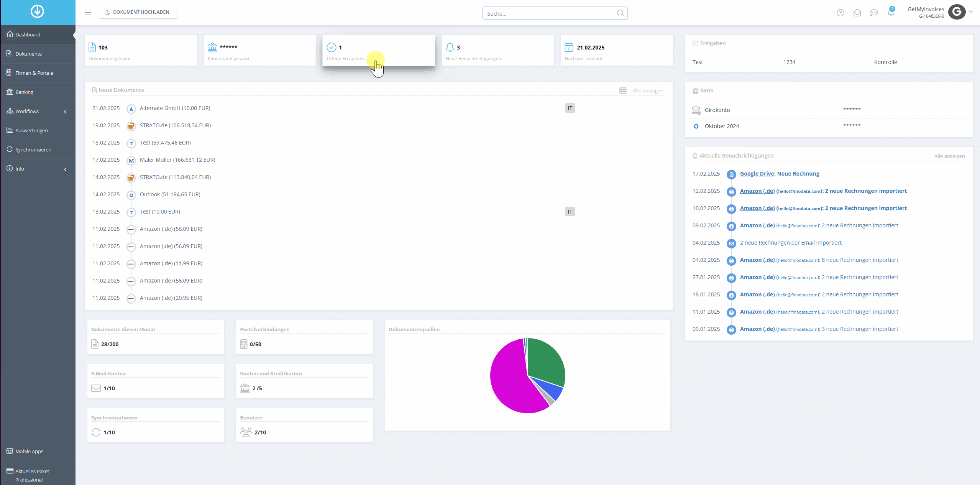Click the G profile avatar

957,12
